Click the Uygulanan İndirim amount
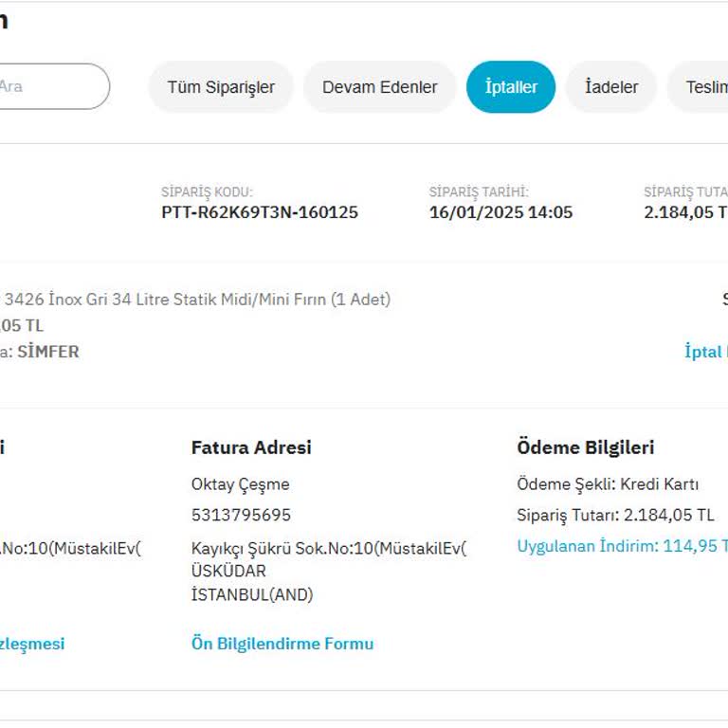This screenshot has height=728, width=728. (x=622, y=546)
